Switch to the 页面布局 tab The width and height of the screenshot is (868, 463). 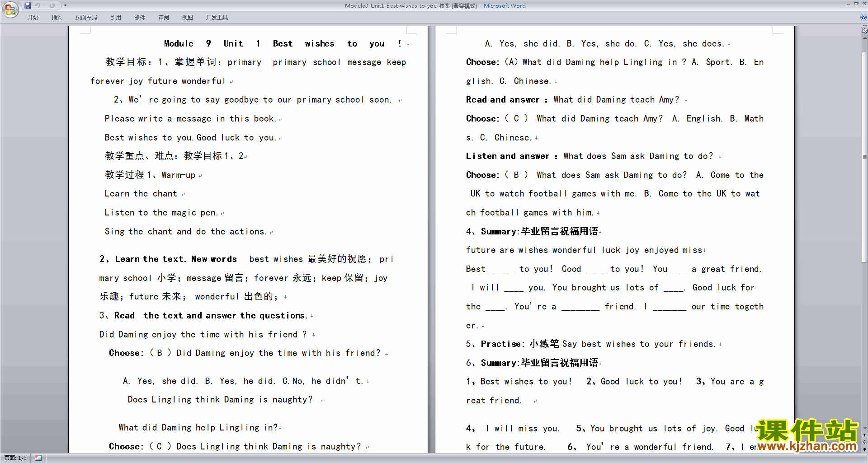[86, 18]
